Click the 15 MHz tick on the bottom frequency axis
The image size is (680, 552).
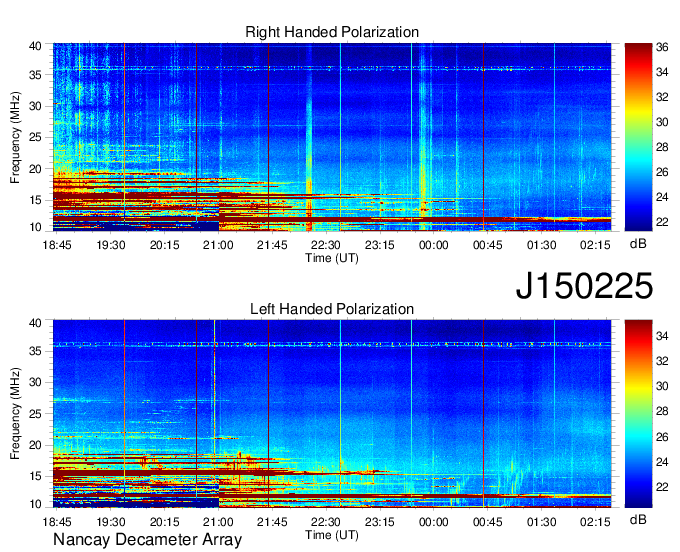tap(35, 477)
